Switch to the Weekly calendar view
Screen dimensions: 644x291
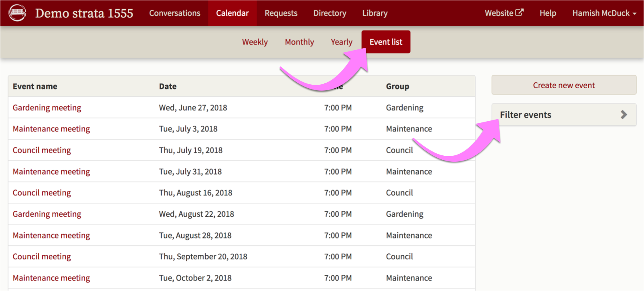(255, 42)
